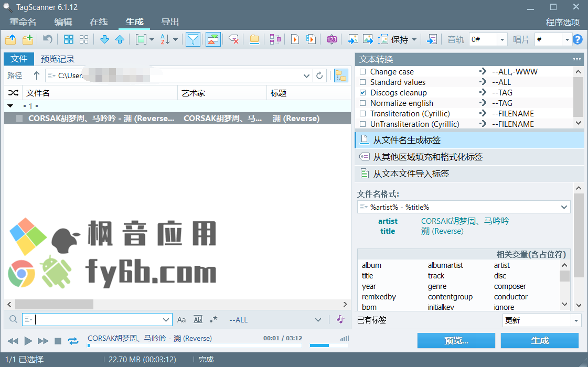
Task: Open the --ALL filter field dropdown
Action: 318,320
